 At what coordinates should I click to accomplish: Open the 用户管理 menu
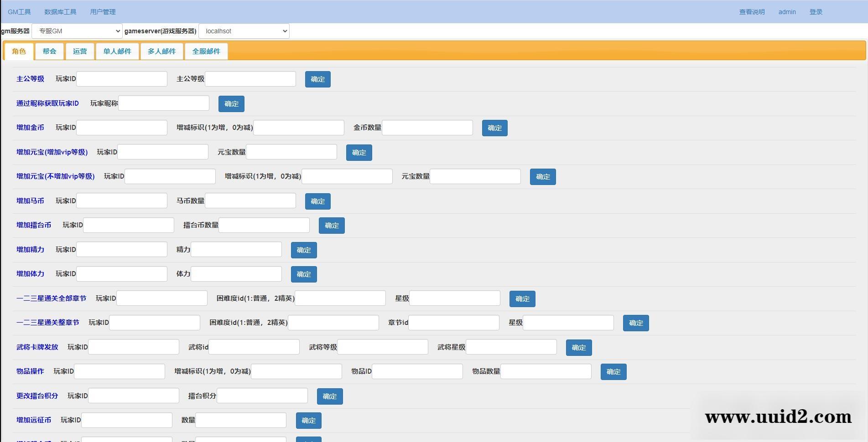click(x=103, y=12)
